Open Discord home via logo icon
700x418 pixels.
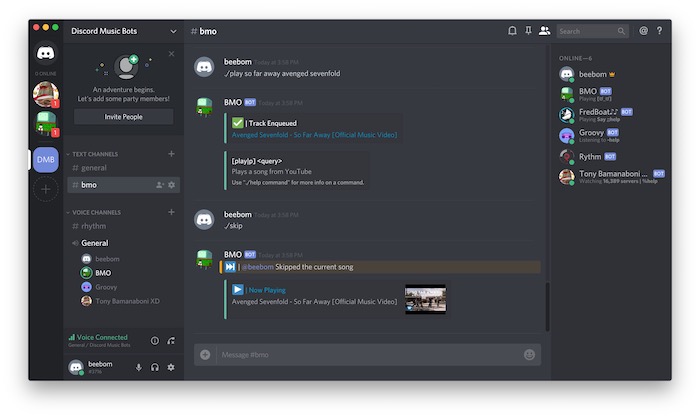coord(46,53)
